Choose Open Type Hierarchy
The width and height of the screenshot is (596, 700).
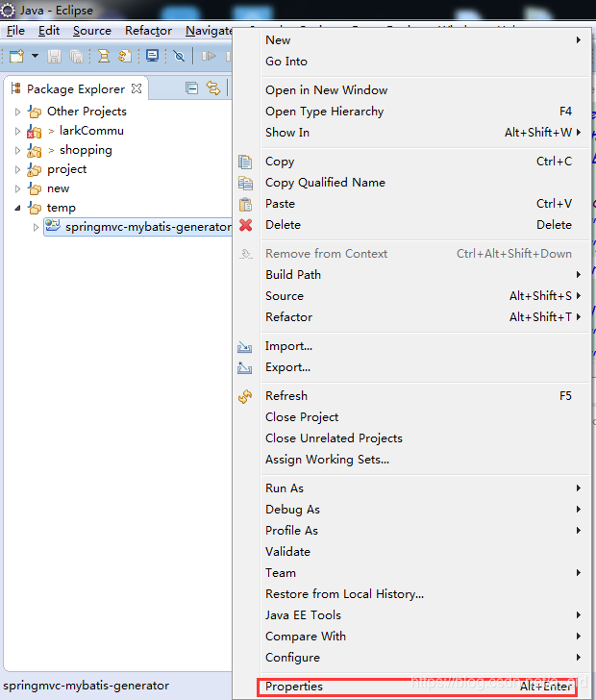[x=425, y=112]
